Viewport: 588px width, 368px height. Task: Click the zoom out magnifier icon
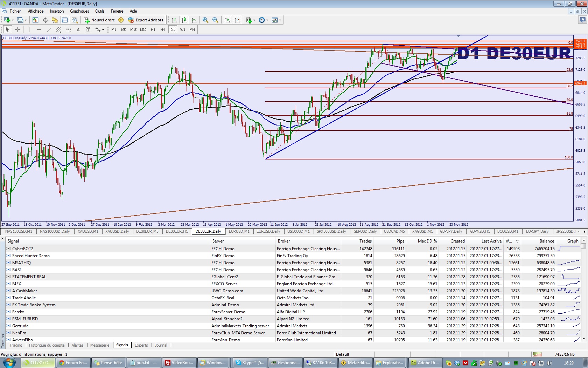click(215, 20)
